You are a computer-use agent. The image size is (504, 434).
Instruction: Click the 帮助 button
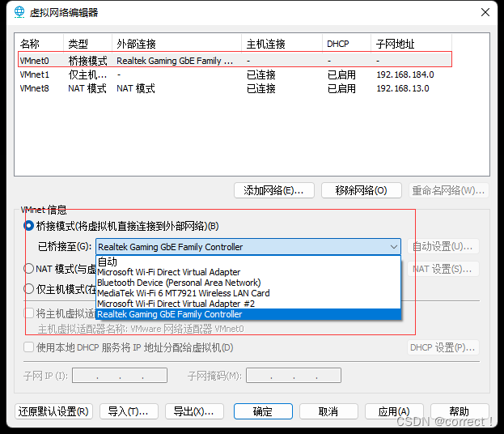460,411
